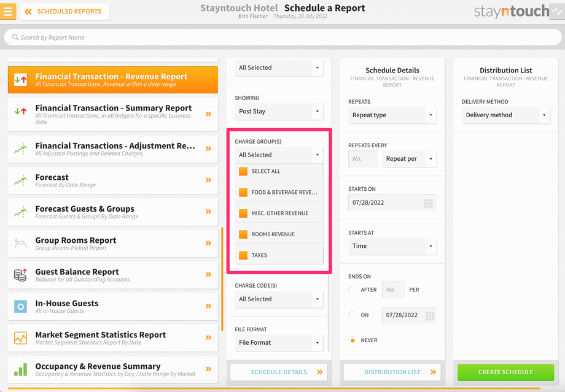Select Financial Transaction - Summary Report from the list

(x=113, y=114)
